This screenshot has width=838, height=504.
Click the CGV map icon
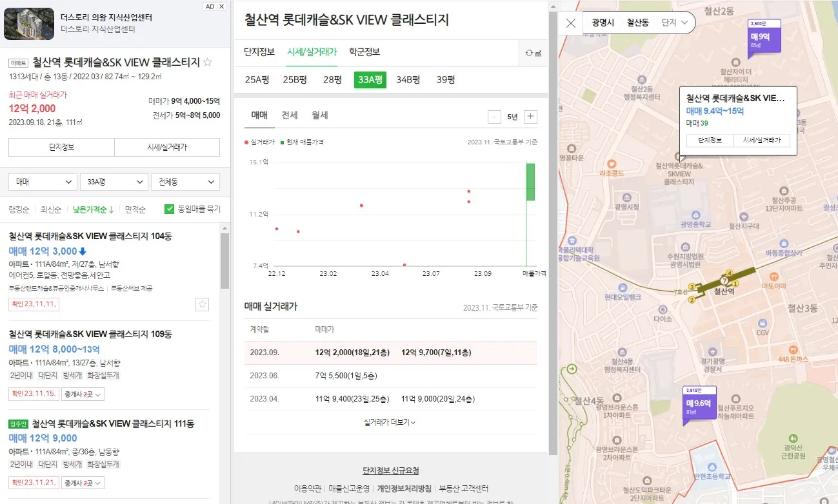[x=763, y=323]
